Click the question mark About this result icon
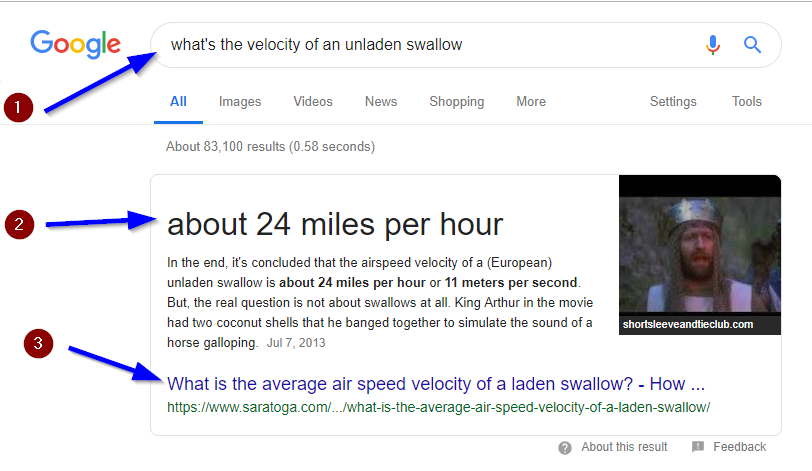Image resolution: width=812 pixels, height=471 pixels. 565,448
